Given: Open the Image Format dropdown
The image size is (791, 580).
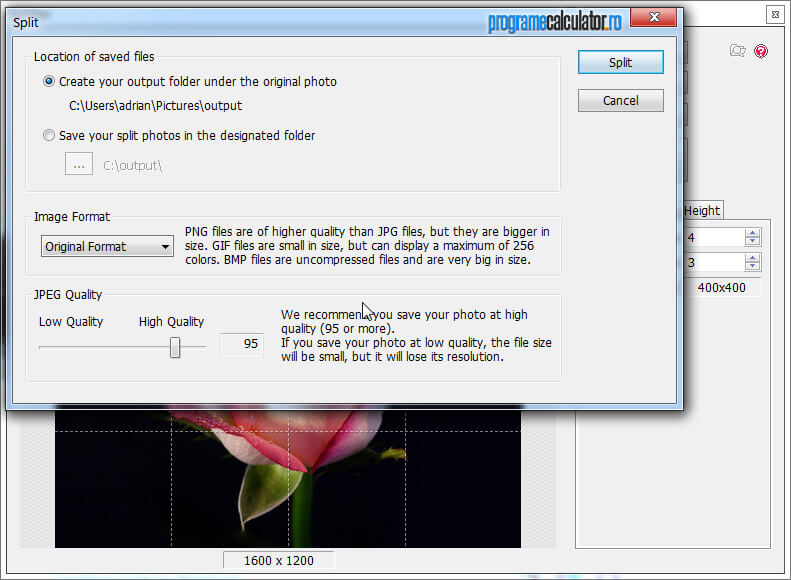Looking at the screenshot, I should (107, 246).
